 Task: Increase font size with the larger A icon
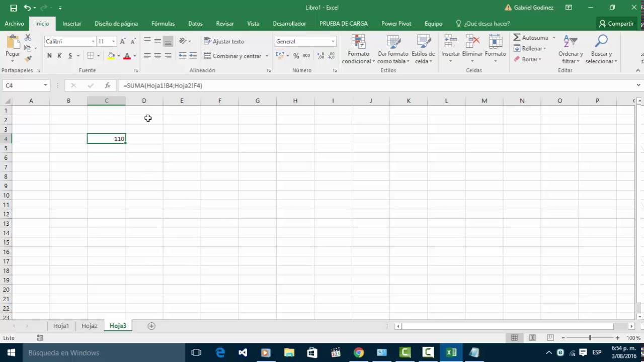point(122,41)
